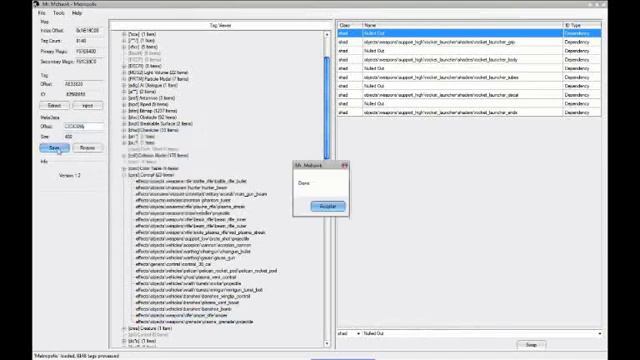Screen dimensions: 640x360
Task: Collapse the [cont] Contrail node
Action: (124, 175)
